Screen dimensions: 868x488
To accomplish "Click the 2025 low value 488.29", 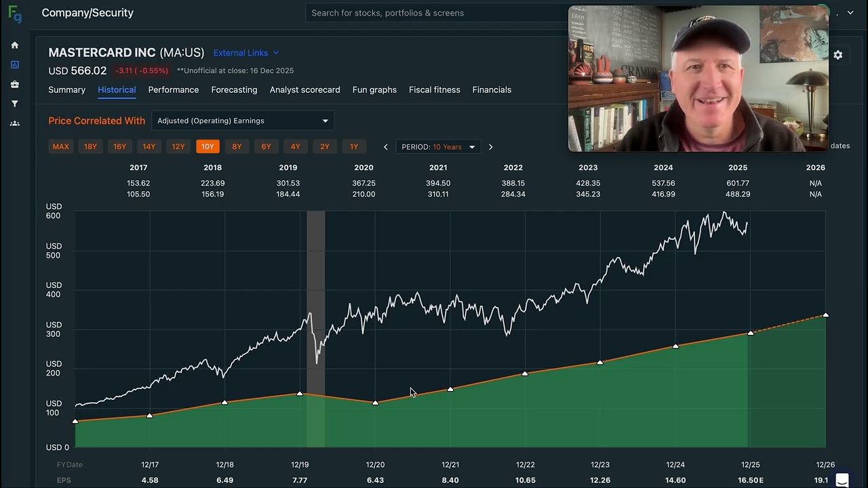I will [738, 195].
